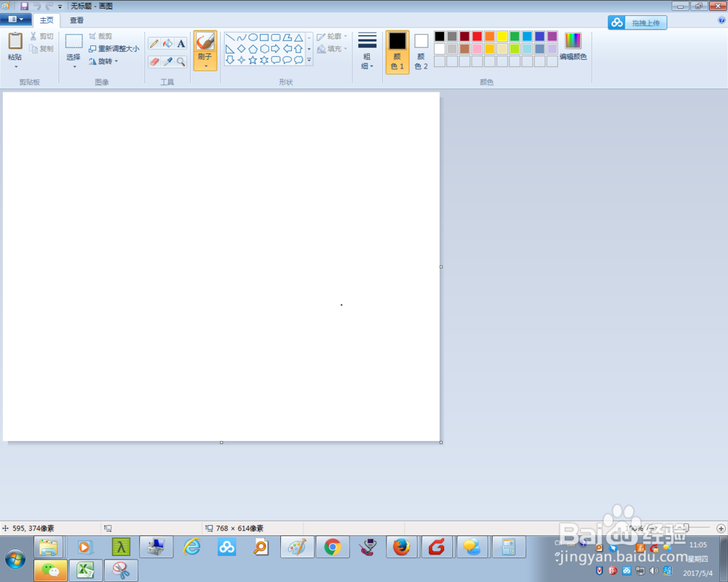This screenshot has height=582, width=728.
Task: Open Chrome from the taskbar
Action: tap(333, 547)
